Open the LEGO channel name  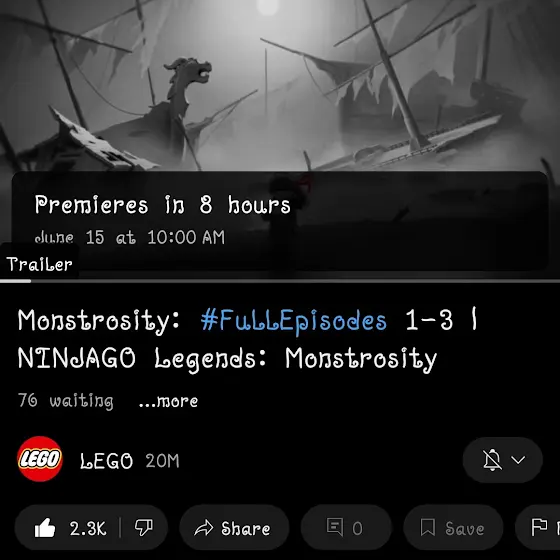coord(106,461)
